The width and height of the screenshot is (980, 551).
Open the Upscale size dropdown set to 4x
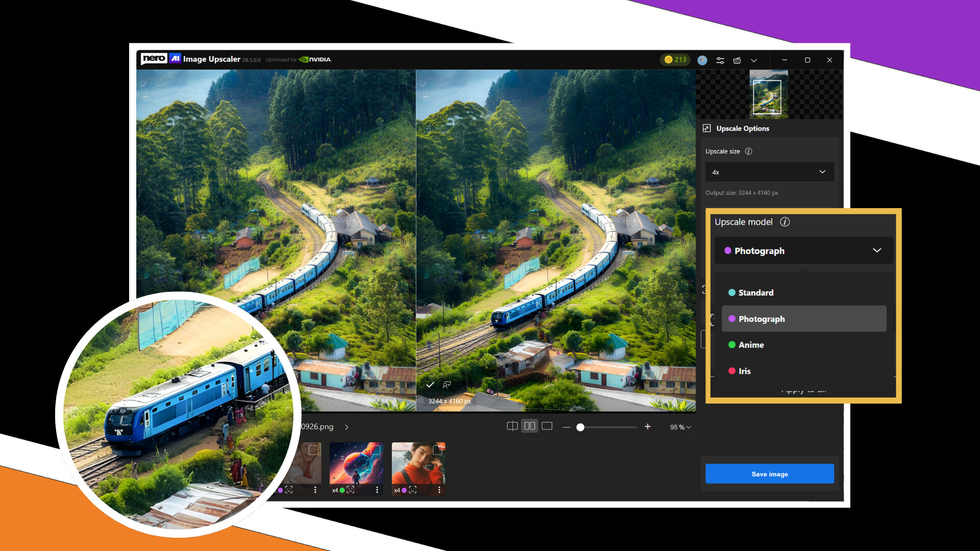click(x=769, y=172)
